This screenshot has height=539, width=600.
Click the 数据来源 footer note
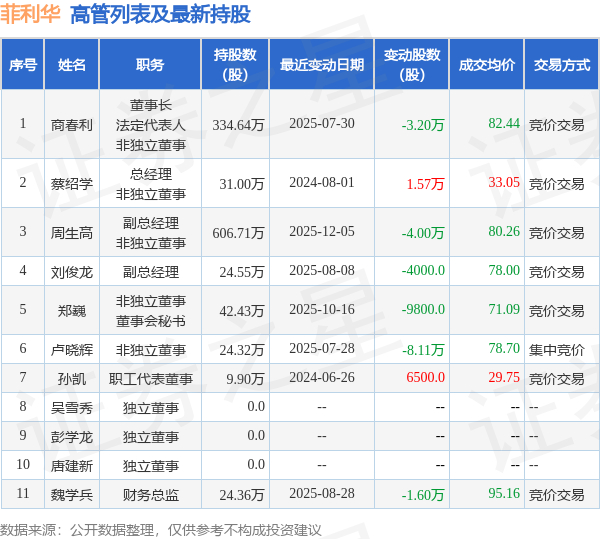[x=161, y=530]
